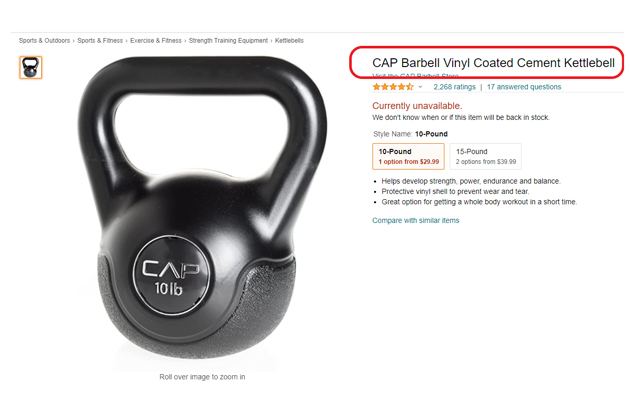This screenshot has height=420, width=630.
Task: Click the main kettlebell product image
Action: coord(202,209)
